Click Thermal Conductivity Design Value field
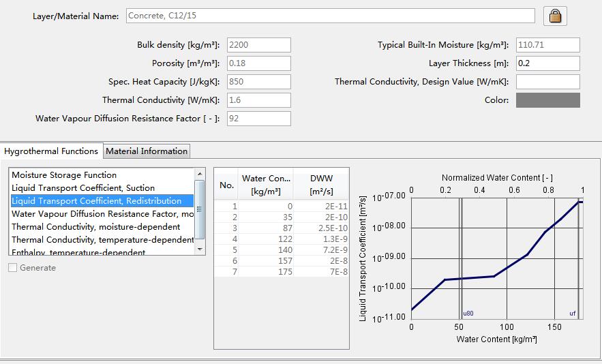602x364 pixels. click(548, 82)
